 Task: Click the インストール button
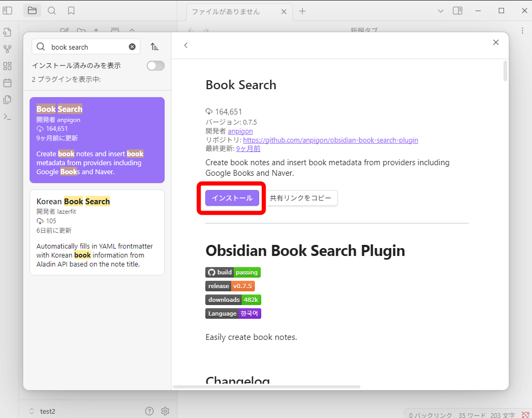[232, 198]
